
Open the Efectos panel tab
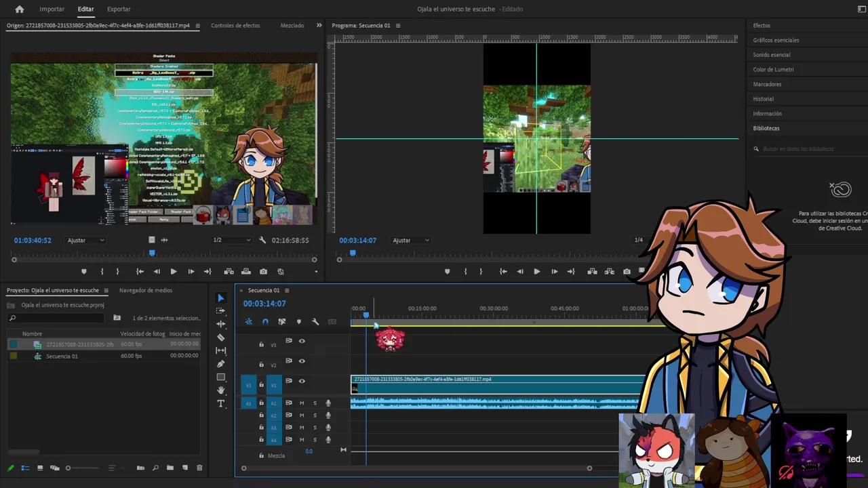click(x=762, y=26)
